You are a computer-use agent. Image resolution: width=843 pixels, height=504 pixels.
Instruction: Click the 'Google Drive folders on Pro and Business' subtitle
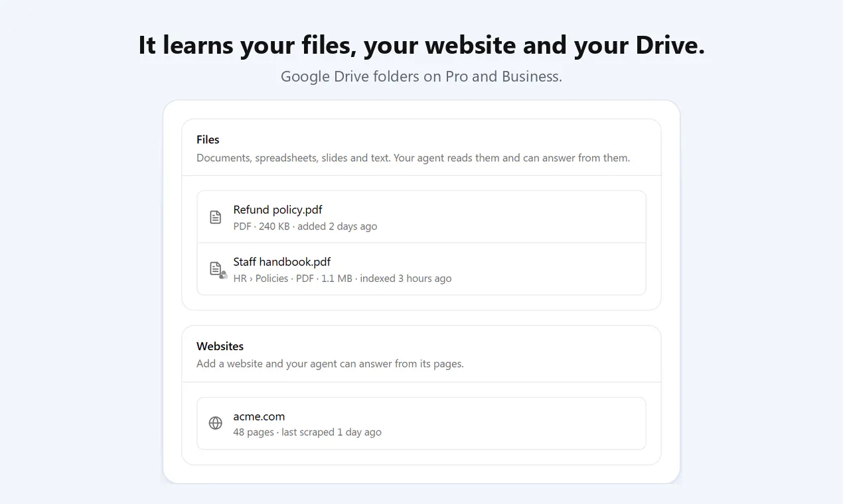[421, 76]
